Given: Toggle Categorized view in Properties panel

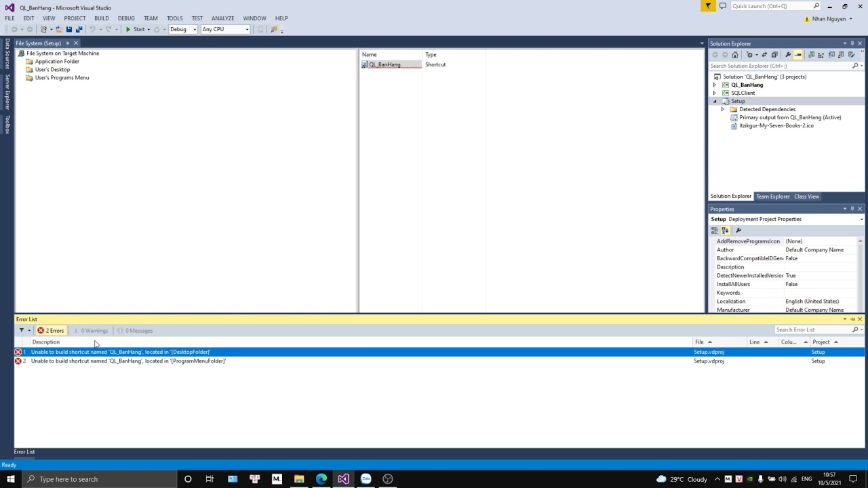Looking at the screenshot, I should [714, 230].
